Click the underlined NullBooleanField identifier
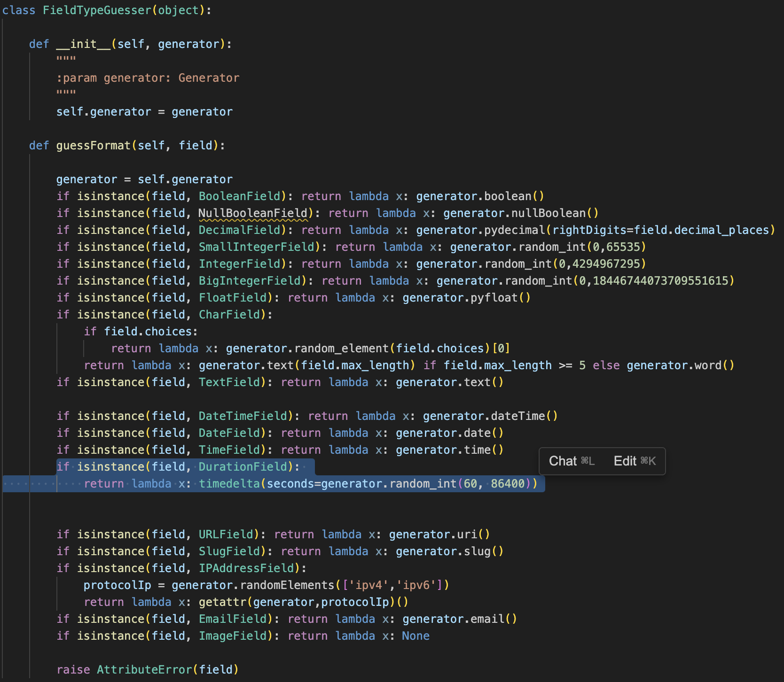 coord(253,213)
